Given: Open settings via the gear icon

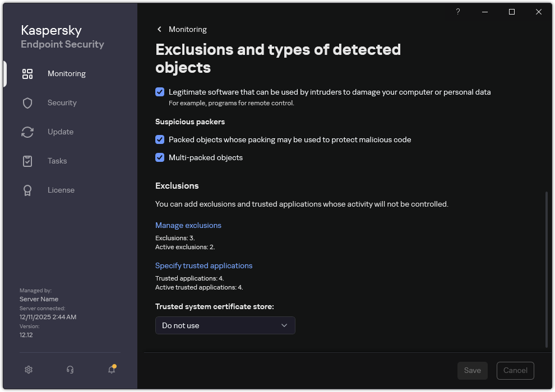Looking at the screenshot, I should (x=28, y=370).
